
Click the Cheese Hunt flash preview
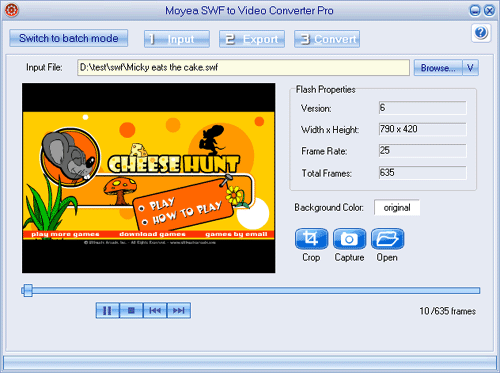coord(149,178)
